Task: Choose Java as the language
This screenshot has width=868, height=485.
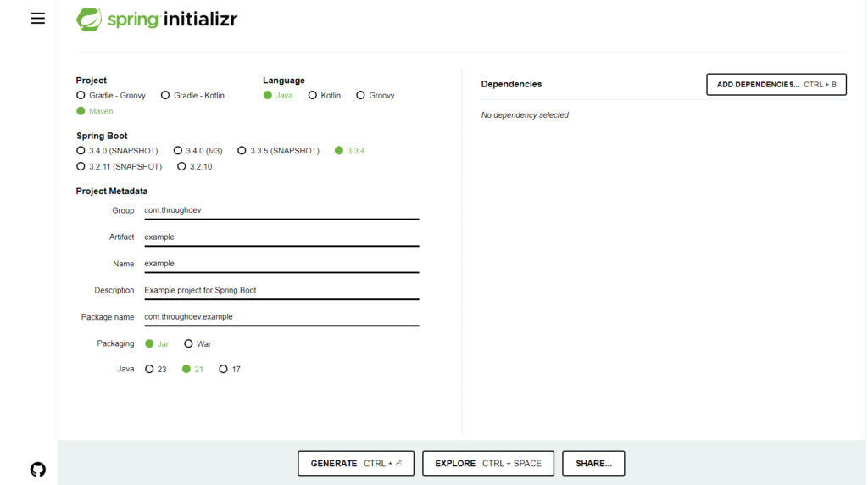Action: (x=278, y=95)
